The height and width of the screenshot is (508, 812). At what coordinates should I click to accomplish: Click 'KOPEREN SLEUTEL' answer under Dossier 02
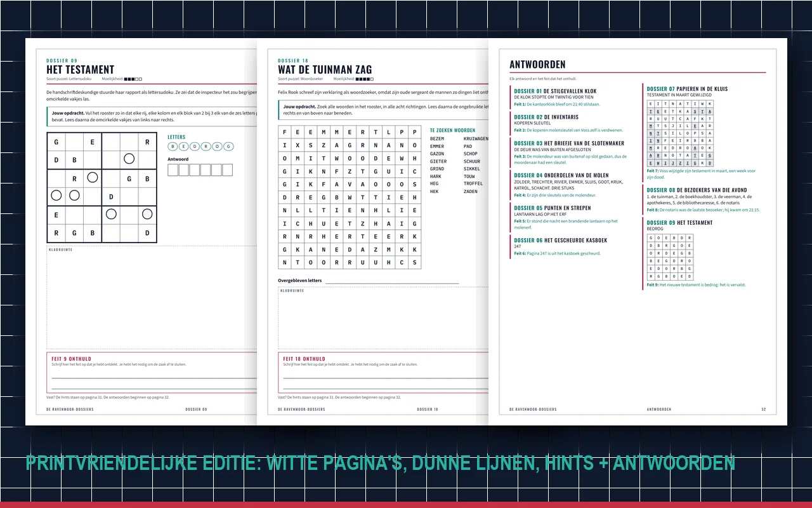[533, 123]
